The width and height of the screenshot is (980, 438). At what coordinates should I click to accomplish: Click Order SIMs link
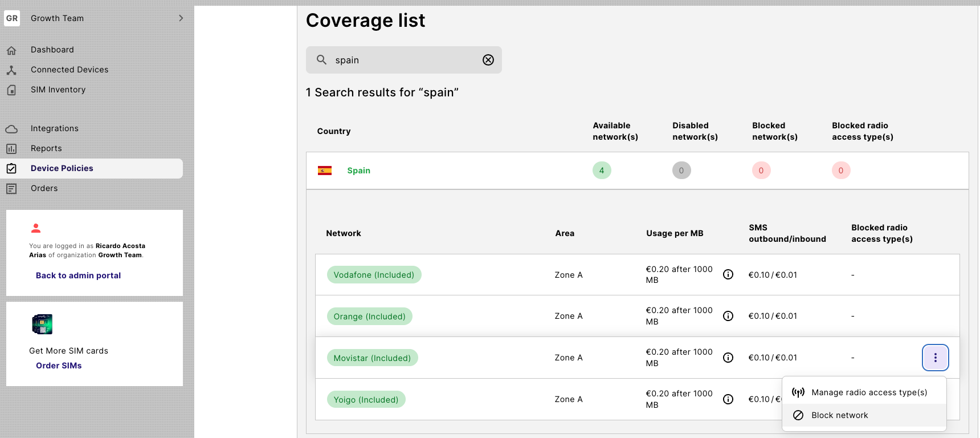point(59,366)
